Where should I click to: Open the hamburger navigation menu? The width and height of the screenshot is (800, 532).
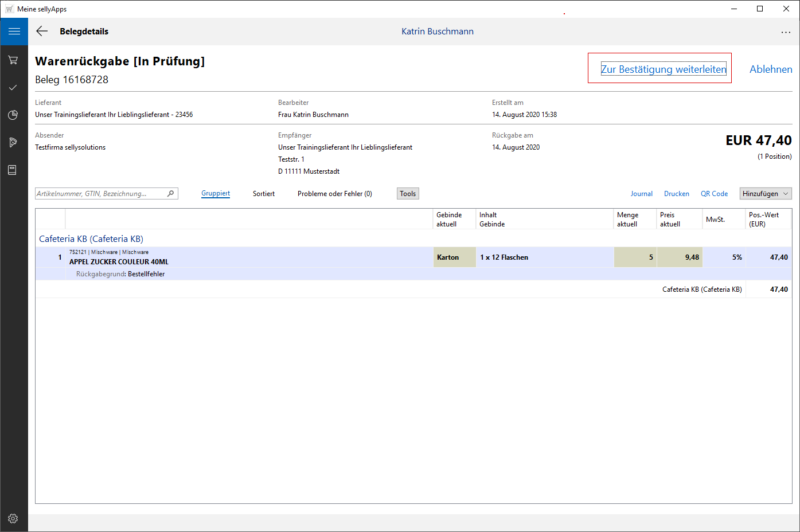click(x=14, y=32)
